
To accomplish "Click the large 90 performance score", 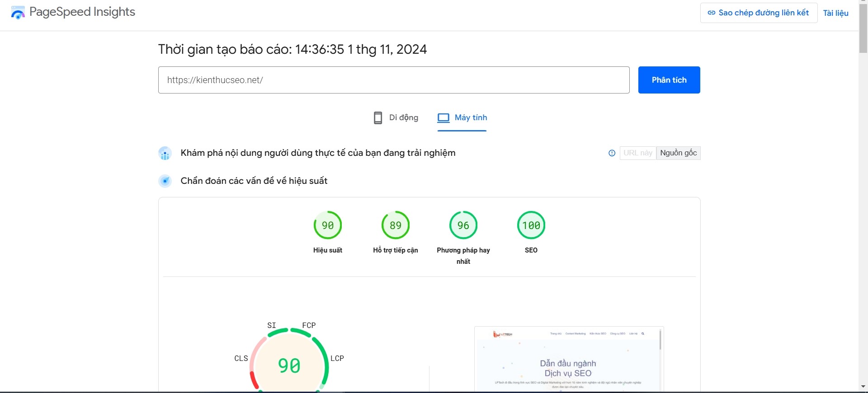I will pos(289,365).
